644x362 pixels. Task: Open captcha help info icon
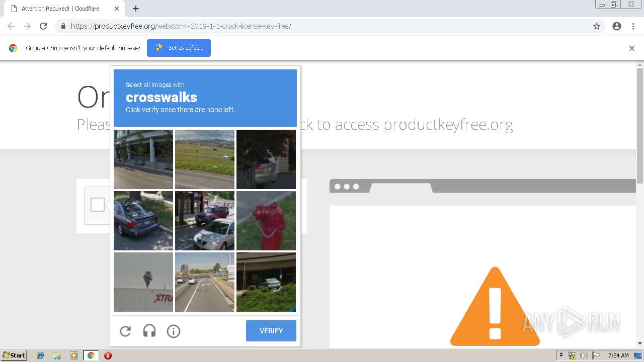[x=174, y=331]
